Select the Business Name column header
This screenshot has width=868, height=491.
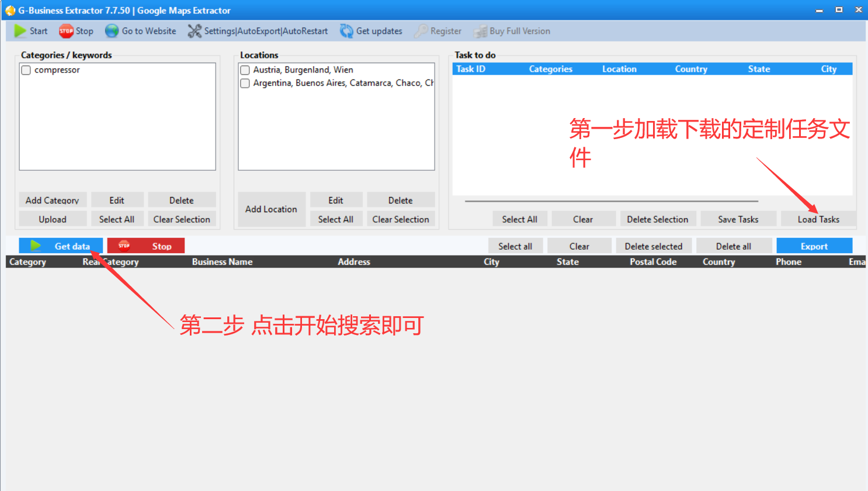click(x=222, y=261)
